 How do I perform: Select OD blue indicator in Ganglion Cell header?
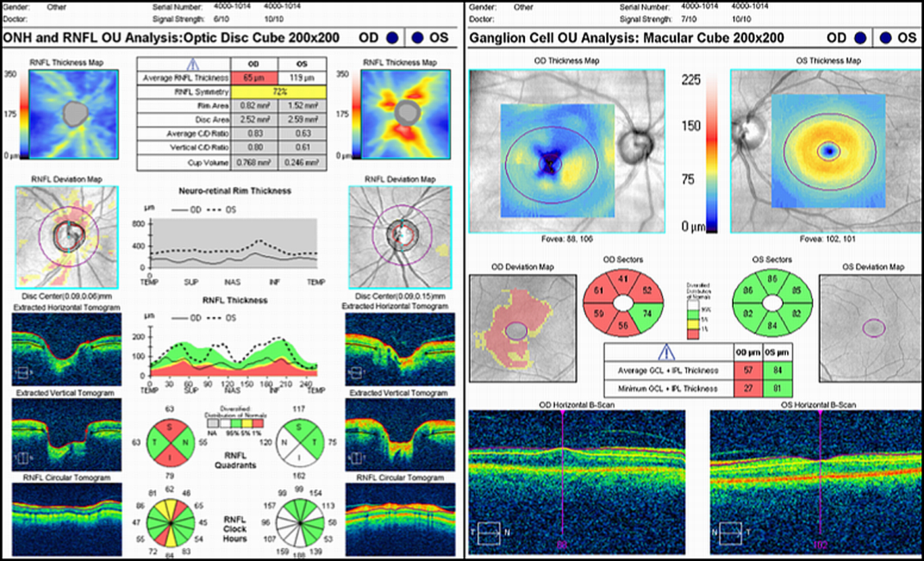pos(860,38)
